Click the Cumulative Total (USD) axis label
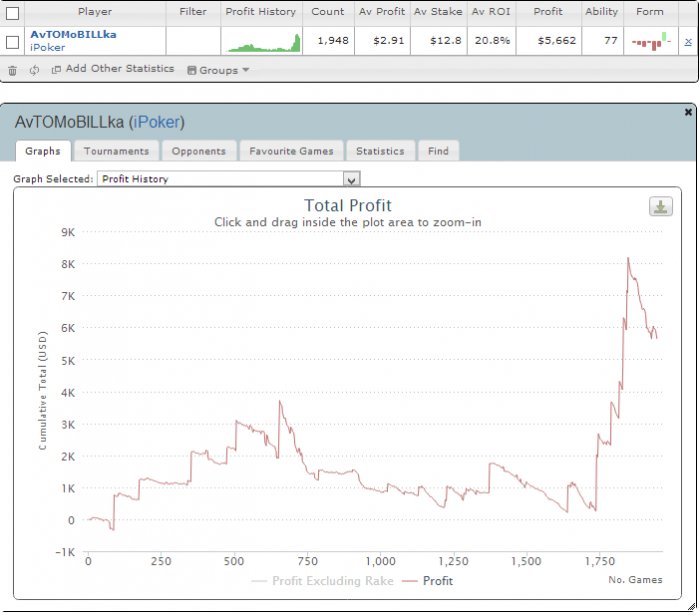 point(43,391)
